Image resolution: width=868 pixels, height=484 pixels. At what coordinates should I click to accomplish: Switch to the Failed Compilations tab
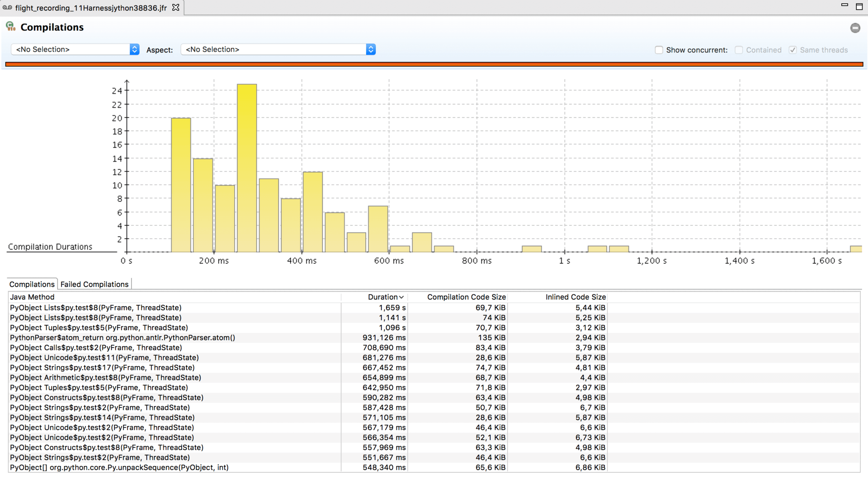(94, 284)
